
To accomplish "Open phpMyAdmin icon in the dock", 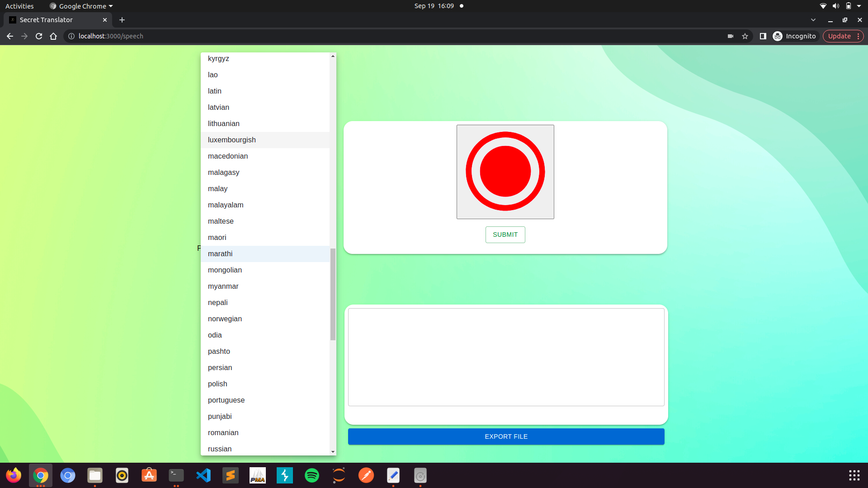I will [x=258, y=475].
